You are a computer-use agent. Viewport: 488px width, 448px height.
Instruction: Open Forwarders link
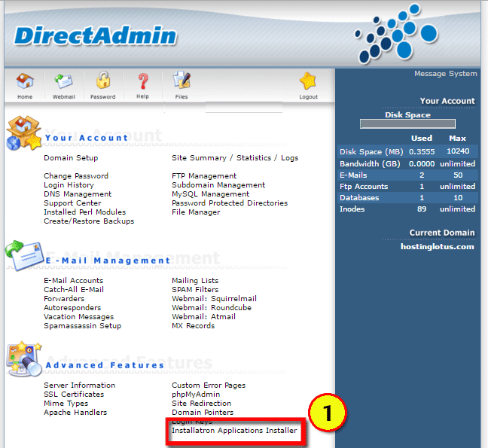64,299
